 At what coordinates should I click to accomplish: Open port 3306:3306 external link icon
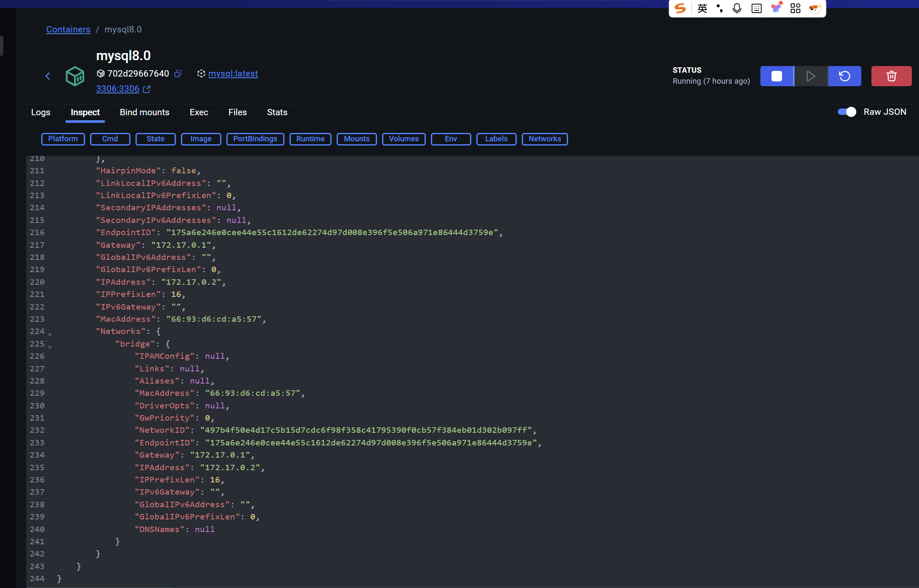[146, 89]
